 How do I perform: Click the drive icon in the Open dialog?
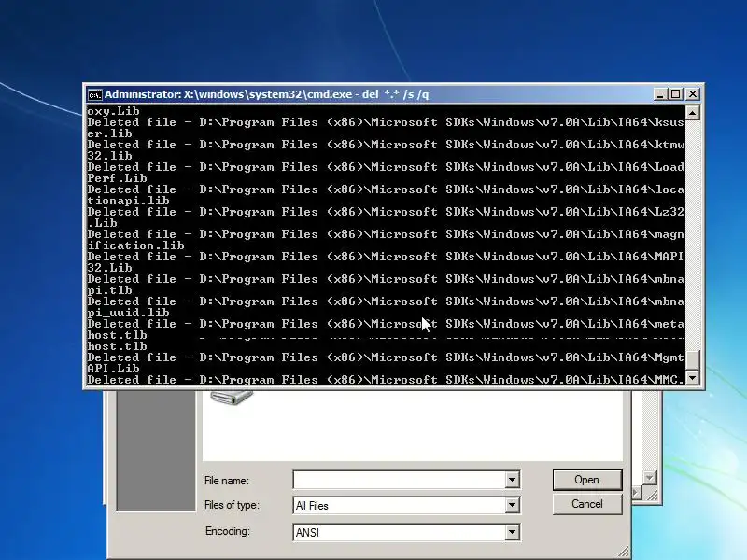(232, 398)
